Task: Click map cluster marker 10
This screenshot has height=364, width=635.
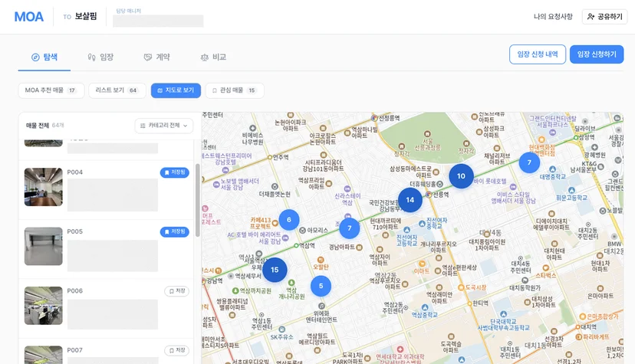Action: (x=461, y=176)
